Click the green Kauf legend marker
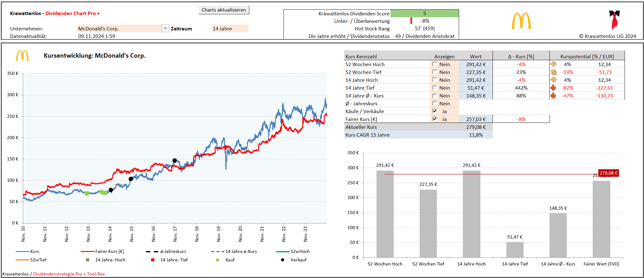 (x=217, y=260)
